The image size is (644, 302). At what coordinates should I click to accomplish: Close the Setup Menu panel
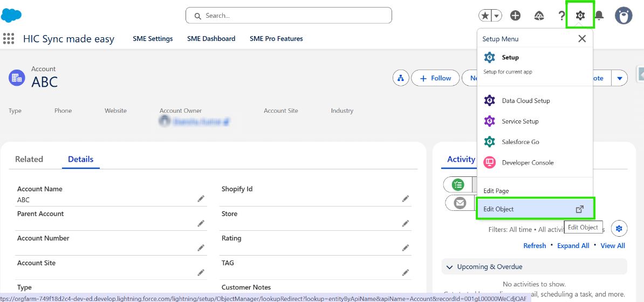(581, 39)
